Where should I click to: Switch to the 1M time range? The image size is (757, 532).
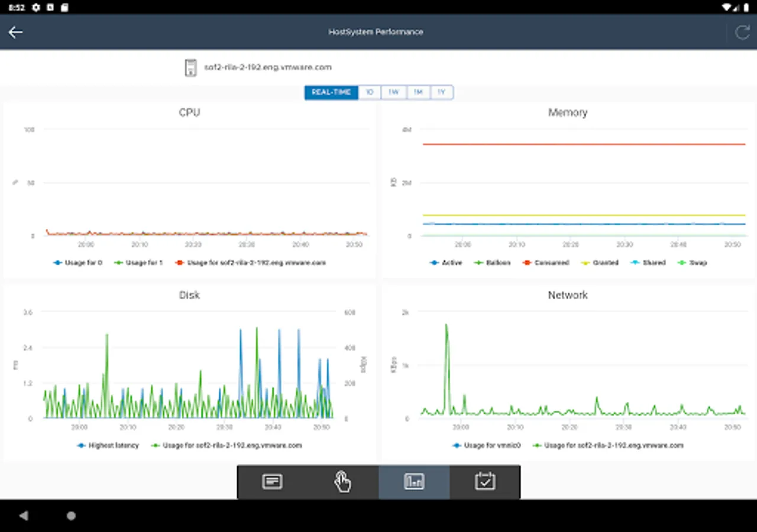[x=418, y=92]
